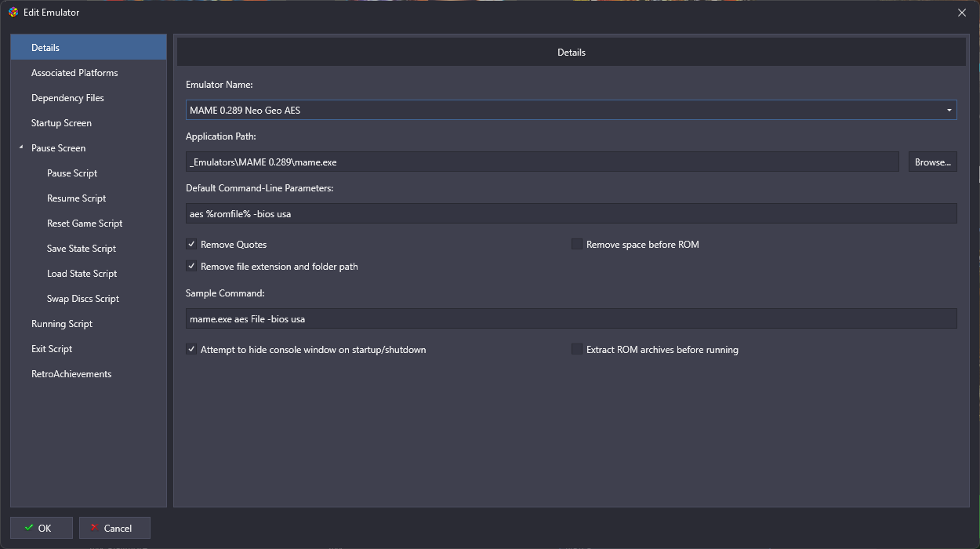
Task: Uncheck Remove Quotes checkbox
Action: tap(191, 245)
